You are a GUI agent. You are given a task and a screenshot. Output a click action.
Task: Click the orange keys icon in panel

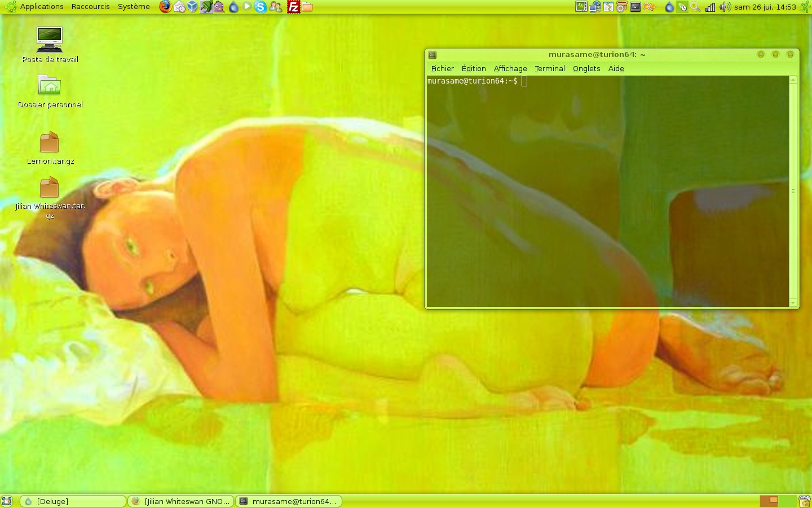(650, 7)
